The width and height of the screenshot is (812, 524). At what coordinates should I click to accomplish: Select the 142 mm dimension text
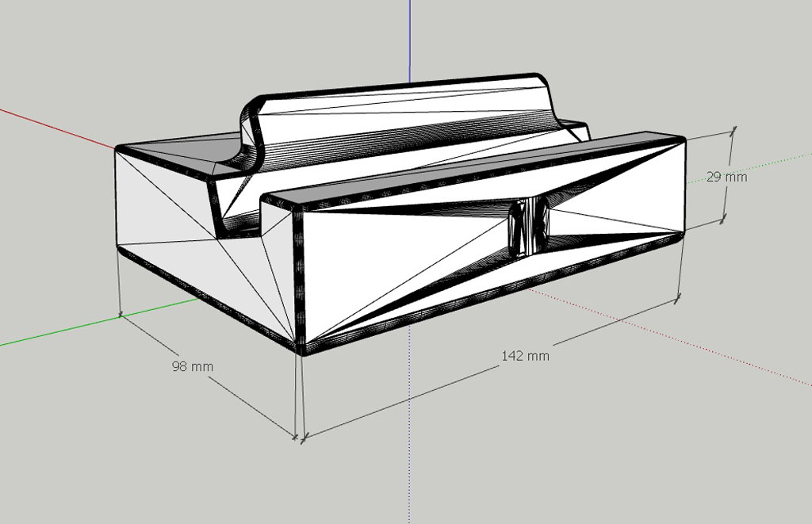tap(525, 355)
